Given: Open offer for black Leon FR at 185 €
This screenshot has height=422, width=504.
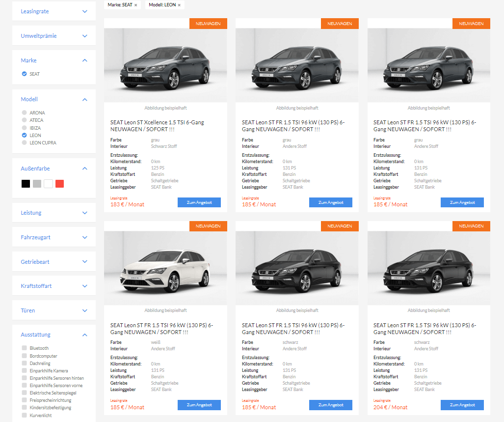Looking at the screenshot, I should coord(331,405).
